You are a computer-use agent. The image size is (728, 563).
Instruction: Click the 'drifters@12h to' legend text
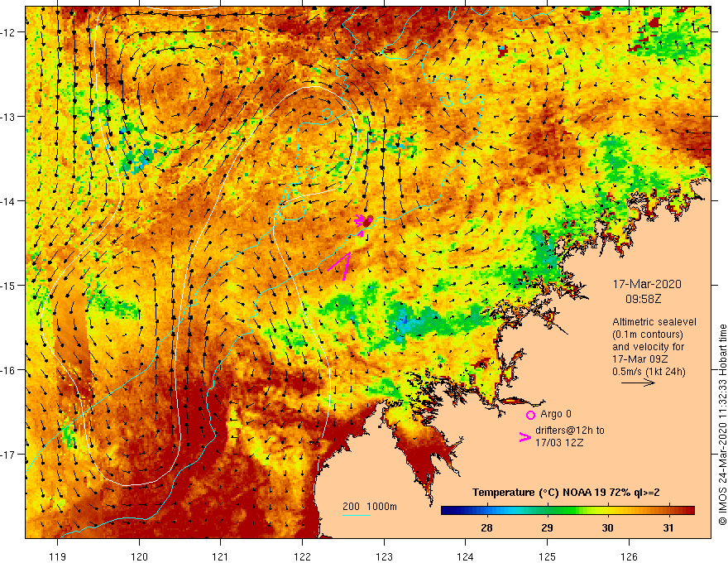pos(570,431)
